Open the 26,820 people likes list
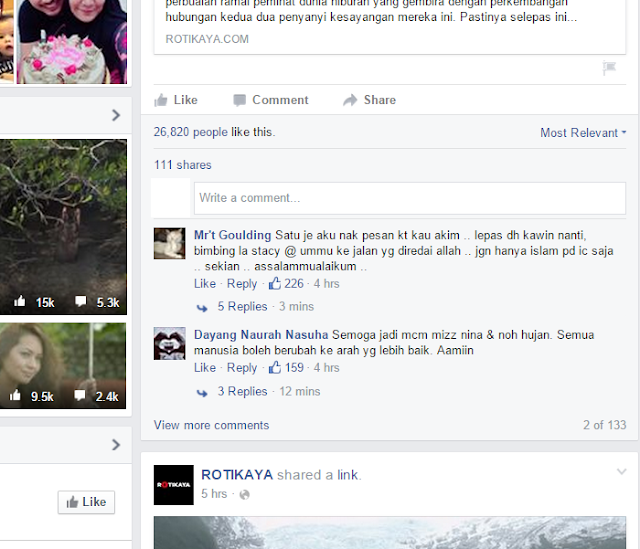Image resolution: width=640 pixels, height=549 pixels. pos(191,132)
